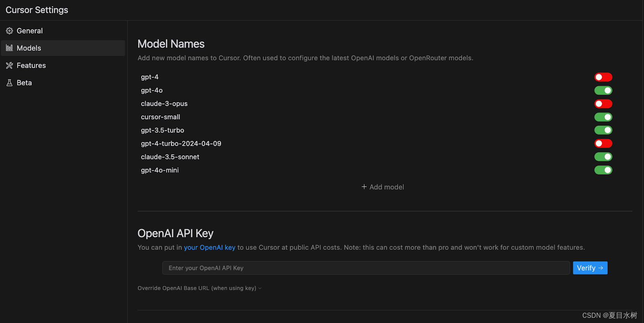Expand Override OpenAI Base URL option

200,288
